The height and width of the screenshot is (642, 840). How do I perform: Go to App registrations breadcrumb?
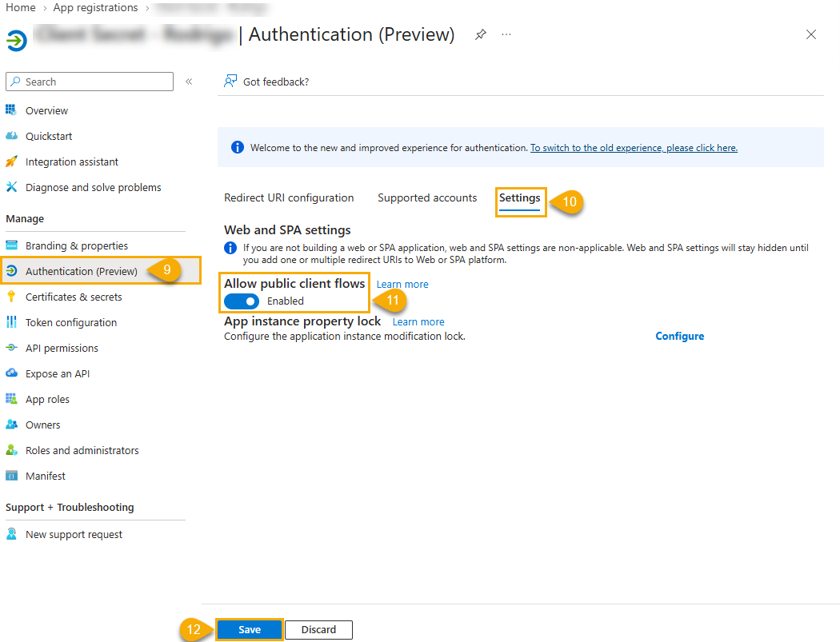[x=95, y=7]
